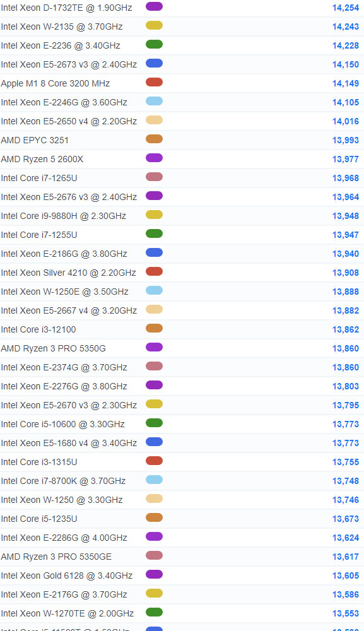364x631 pixels.
Task: Click light blue swatch beside Xeon E-2246G
Action: click(154, 101)
